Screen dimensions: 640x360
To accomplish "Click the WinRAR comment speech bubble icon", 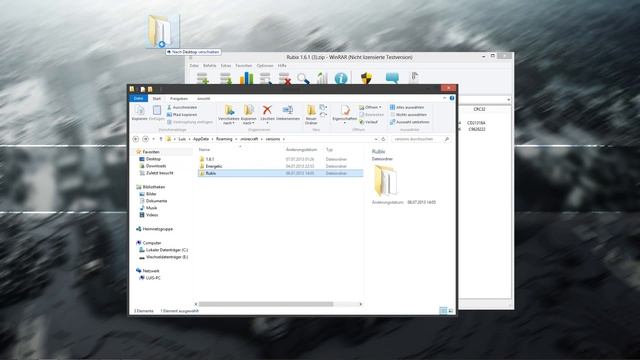I will [392, 78].
